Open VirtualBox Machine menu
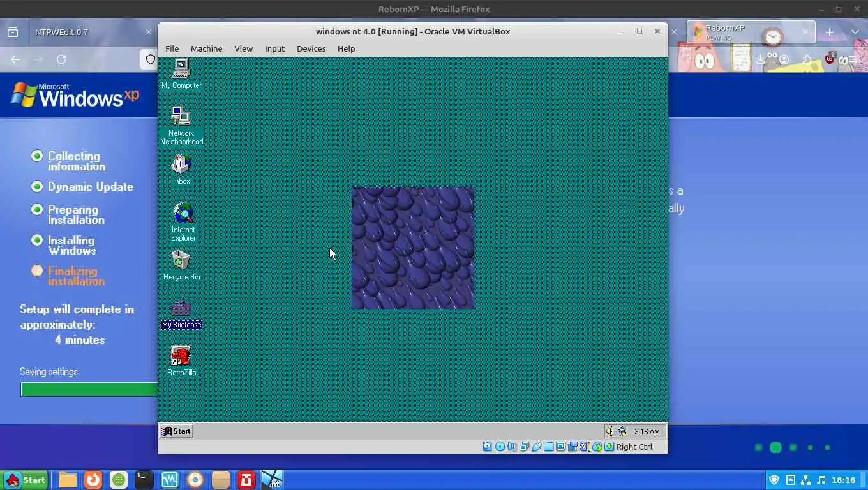 pos(206,48)
